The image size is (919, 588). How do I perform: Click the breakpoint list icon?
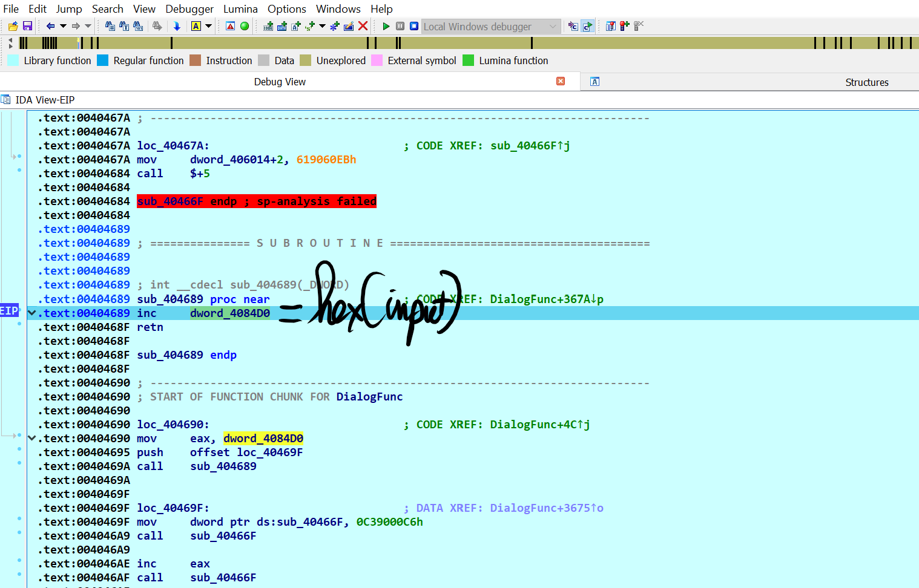point(610,26)
